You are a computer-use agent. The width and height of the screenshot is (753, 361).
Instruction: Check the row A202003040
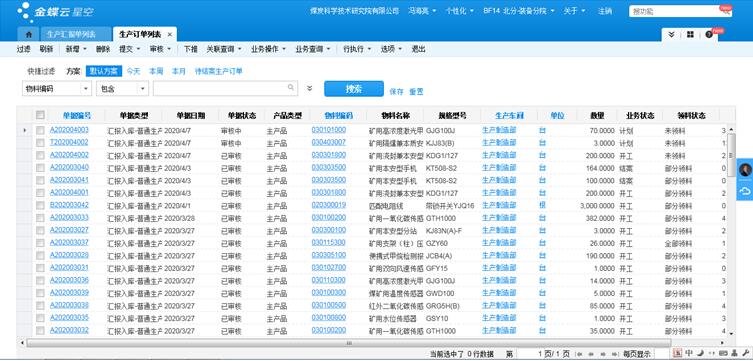coord(40,168)
